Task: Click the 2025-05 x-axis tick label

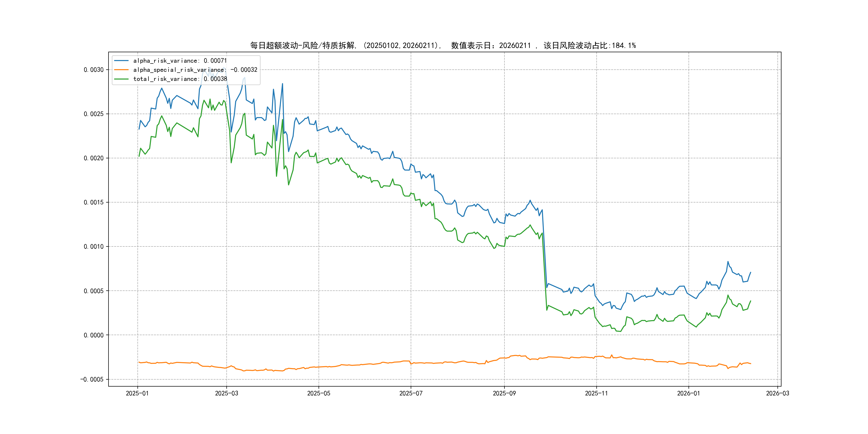Action: coord(319,393)
